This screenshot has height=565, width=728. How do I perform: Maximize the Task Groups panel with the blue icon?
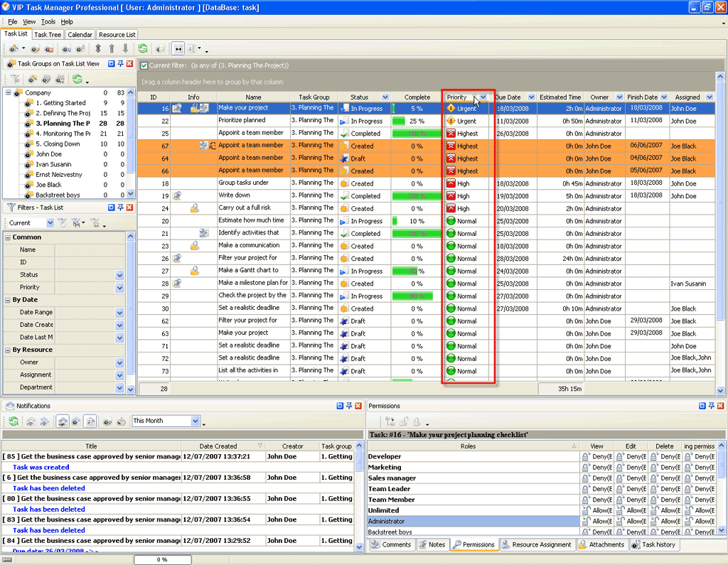point(112,63)
